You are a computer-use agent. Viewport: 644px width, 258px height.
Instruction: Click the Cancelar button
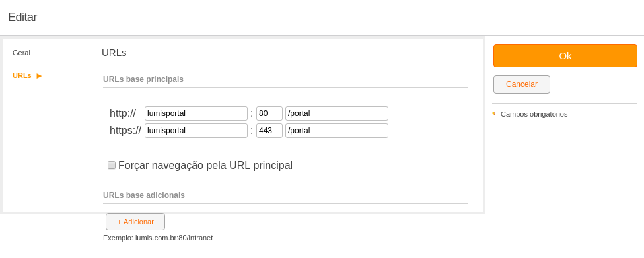pos(522,84)
